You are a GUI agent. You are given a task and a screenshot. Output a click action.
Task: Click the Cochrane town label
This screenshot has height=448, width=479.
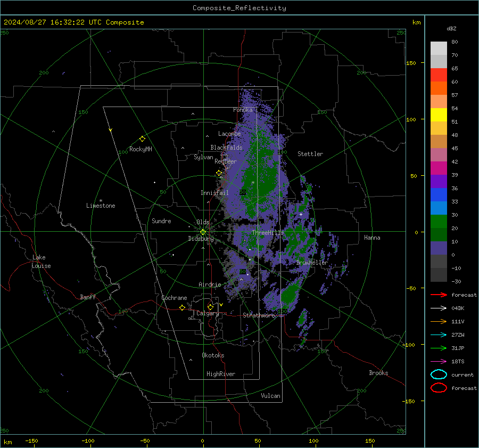pos(174,298)
